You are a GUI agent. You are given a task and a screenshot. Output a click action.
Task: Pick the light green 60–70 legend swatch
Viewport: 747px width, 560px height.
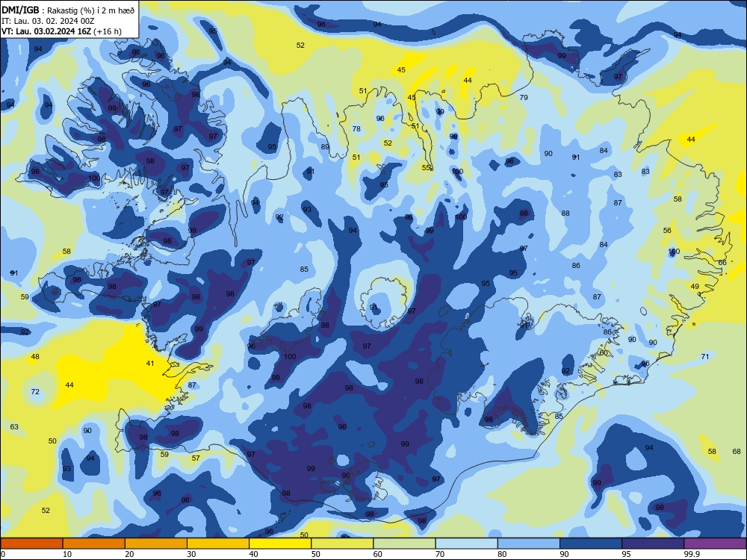point(404,544)
